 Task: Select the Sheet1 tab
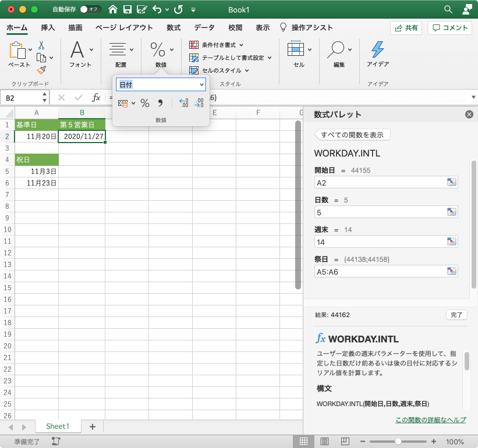pyautogui.click(x=58, y=426)
